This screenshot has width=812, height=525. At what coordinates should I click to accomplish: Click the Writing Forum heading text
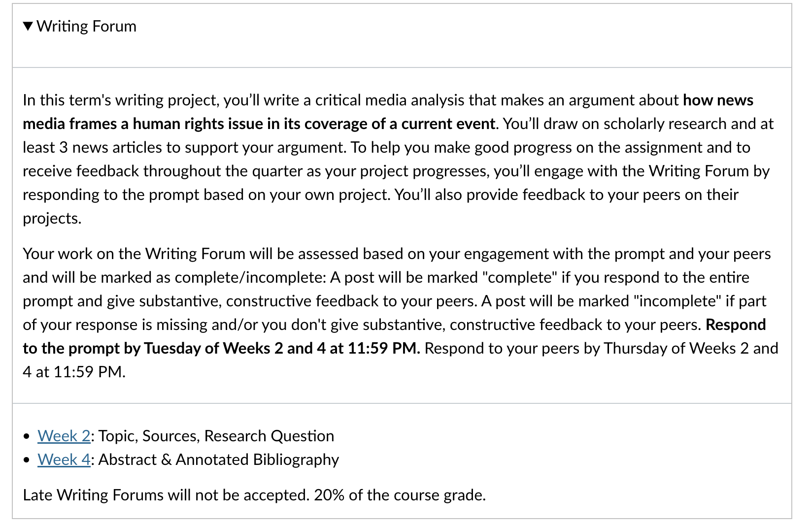pyautogui.click(x=86, y=26)
